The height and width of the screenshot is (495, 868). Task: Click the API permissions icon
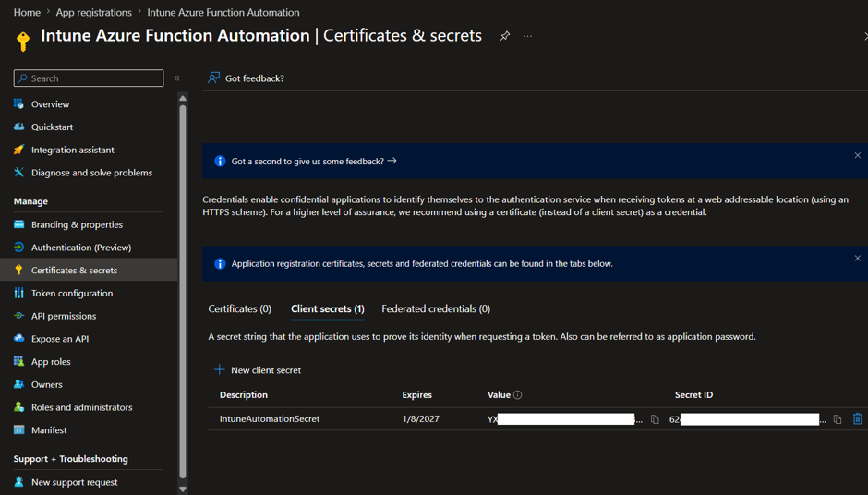[18, 316]
